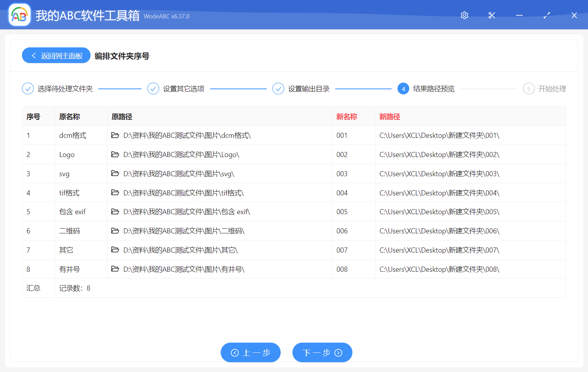The height and width of the screenshot is (372, 588).
Task: Click the back chevron in 返回到主面板 button
Action: pos(33,55)
